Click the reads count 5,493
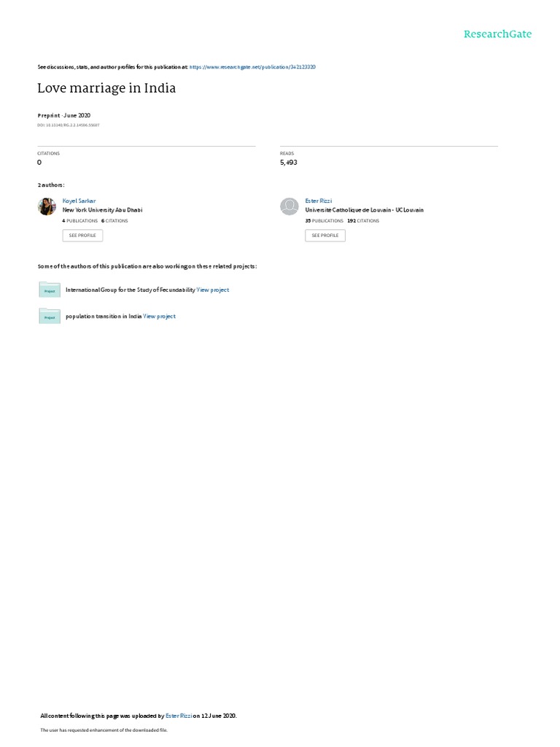The width and height of the screenshot is (560, 747). pyautogui.click(x=289, y=163)
